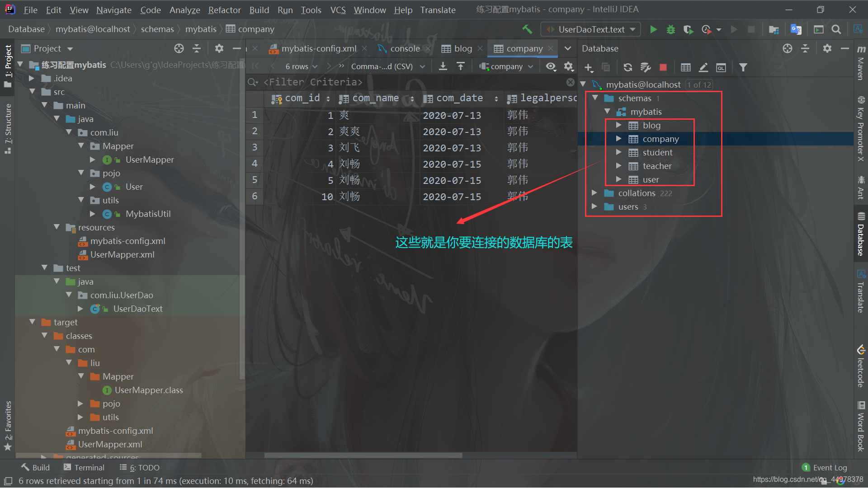This screenshot has width=868, height=488.
Task: Expand the blog table node
Action: (618, 125)
